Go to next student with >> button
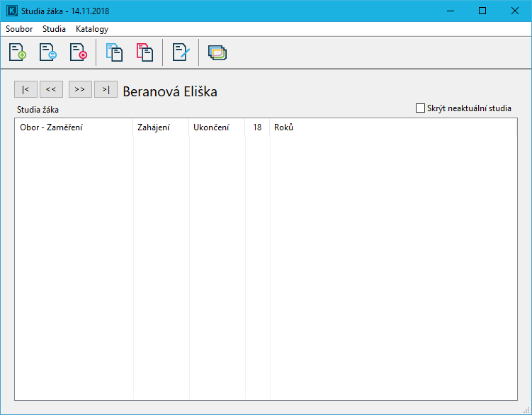 click(80, 89)
